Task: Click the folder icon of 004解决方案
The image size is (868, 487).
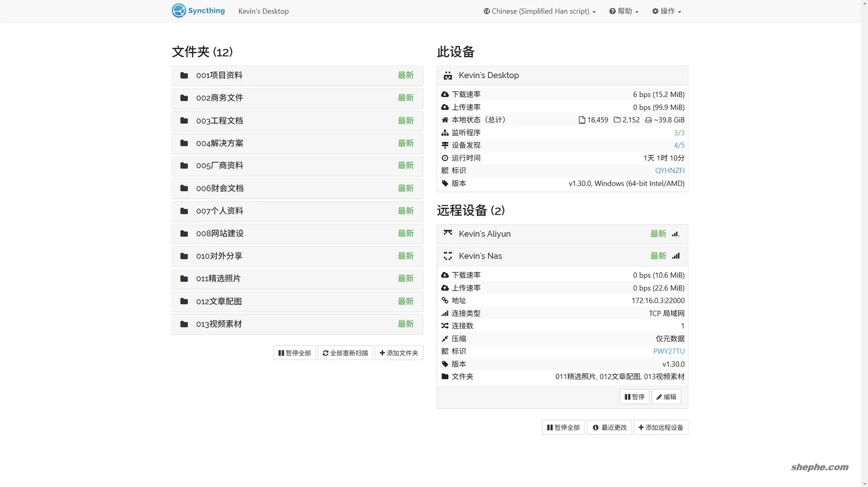Action: pyautogui.click(x=184, y=143)
